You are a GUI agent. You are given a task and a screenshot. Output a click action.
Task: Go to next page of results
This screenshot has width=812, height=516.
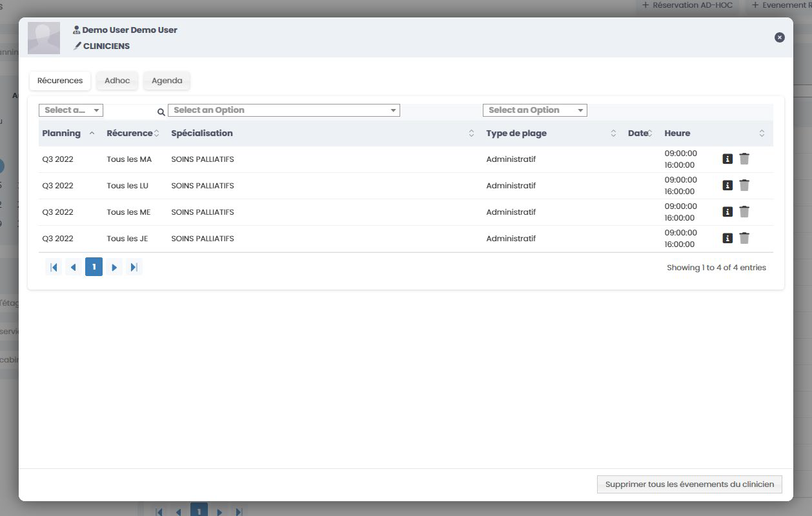114,267
